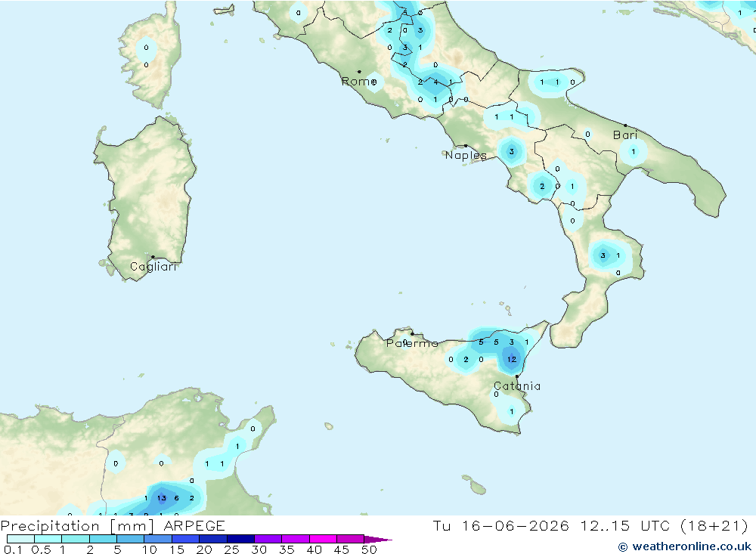Click the 1 mm value south of Bari

click(x=633, y=151)
